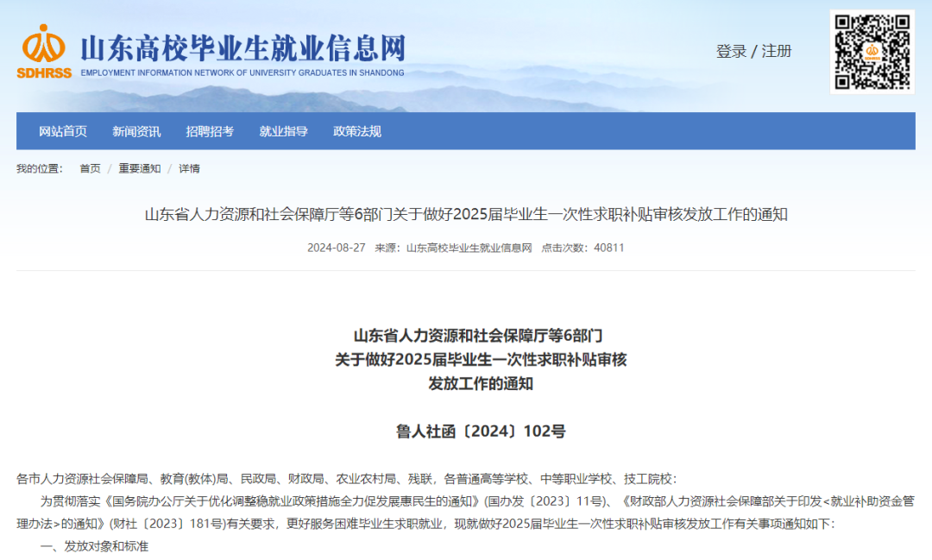Viewport: 932px width, 560px height.
Task: Open the 网站首页 menu item
Action: [x=63, y=131]
